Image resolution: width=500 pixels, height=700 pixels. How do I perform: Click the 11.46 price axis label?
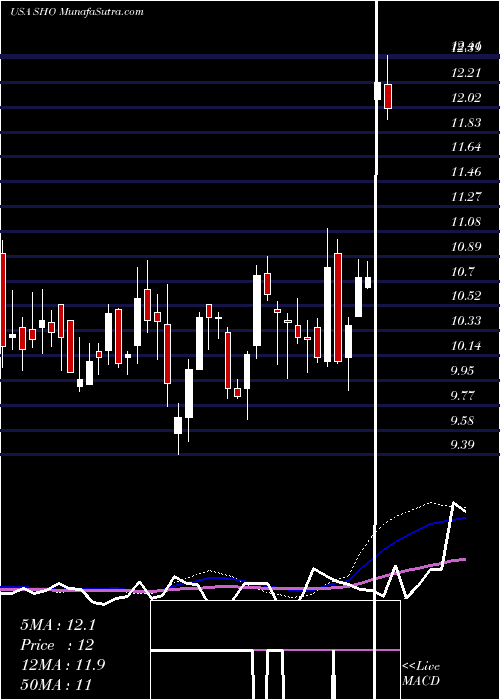(x=466, y=172)
